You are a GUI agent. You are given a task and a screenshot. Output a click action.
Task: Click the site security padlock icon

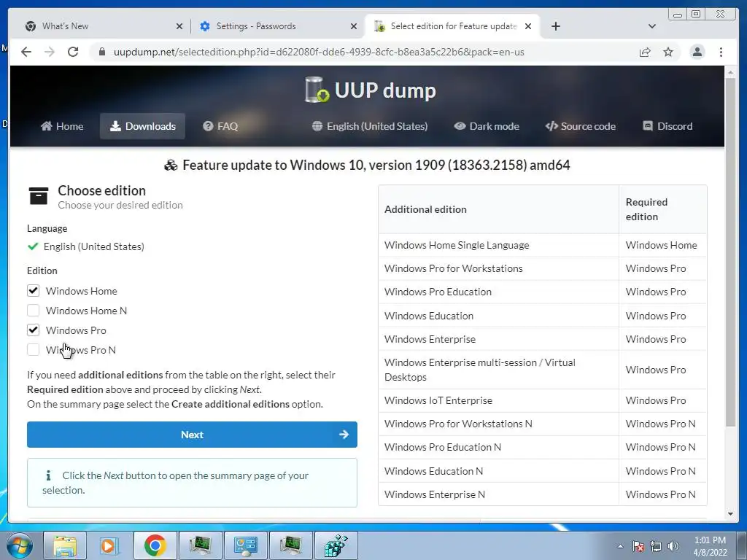click(x=102, y=52)
